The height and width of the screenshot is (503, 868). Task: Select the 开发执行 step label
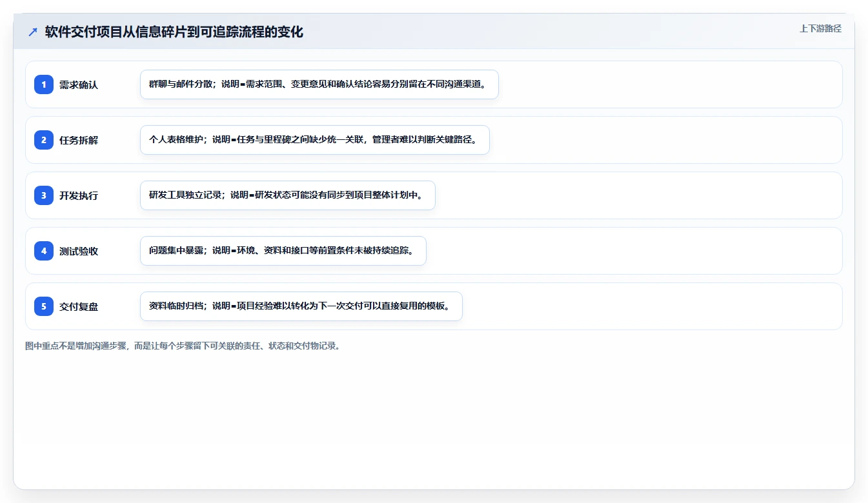click(79, 195)
